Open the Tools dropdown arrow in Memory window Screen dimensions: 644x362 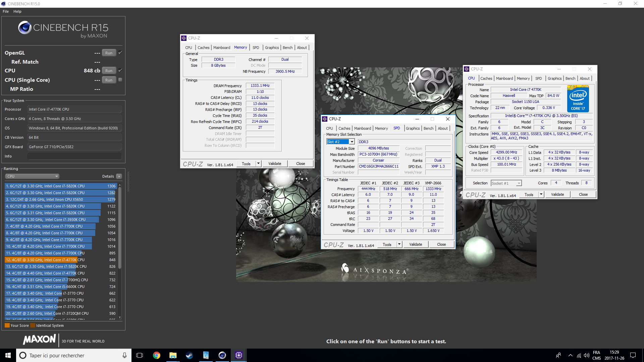point(258,164)
